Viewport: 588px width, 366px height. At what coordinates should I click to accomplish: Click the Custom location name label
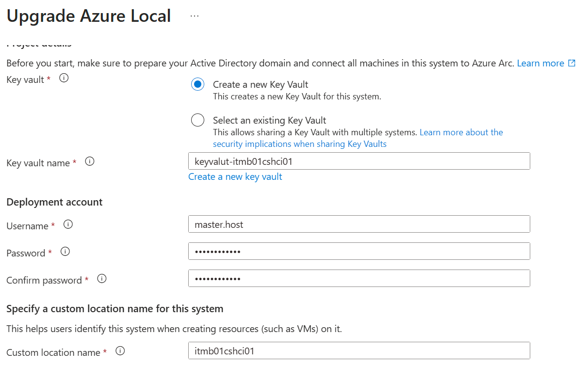(x=53, y=352)
